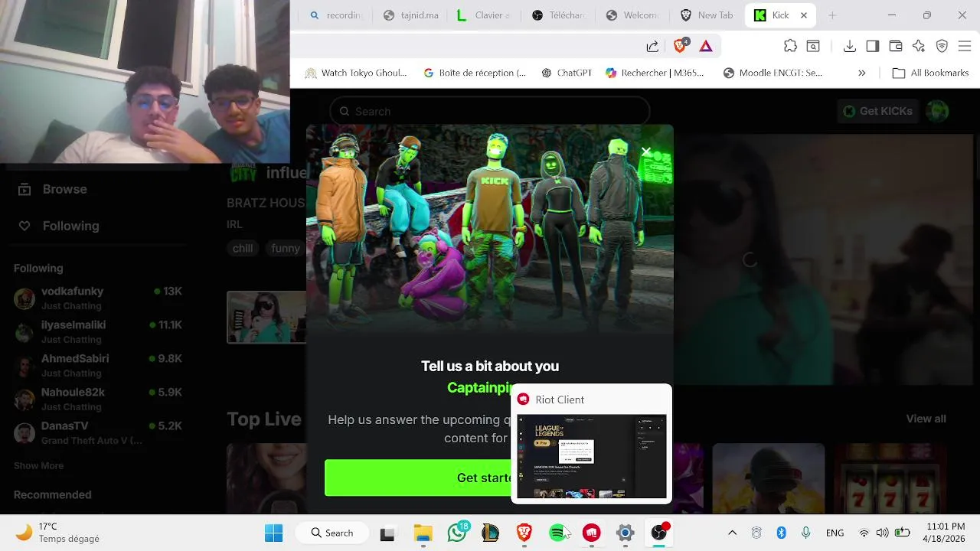Close the Kick onboarding popup with X
The width and height of the screenshot is (980, 551).
coord(646,152)
